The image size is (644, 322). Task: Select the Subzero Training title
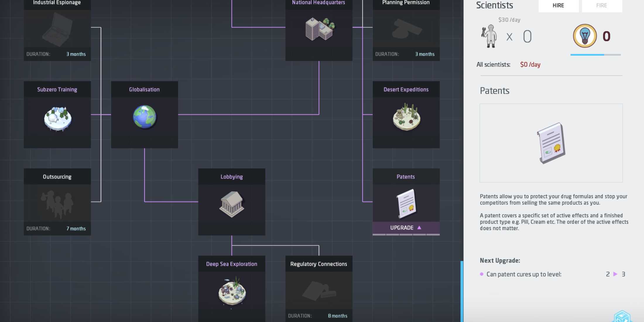57,90
